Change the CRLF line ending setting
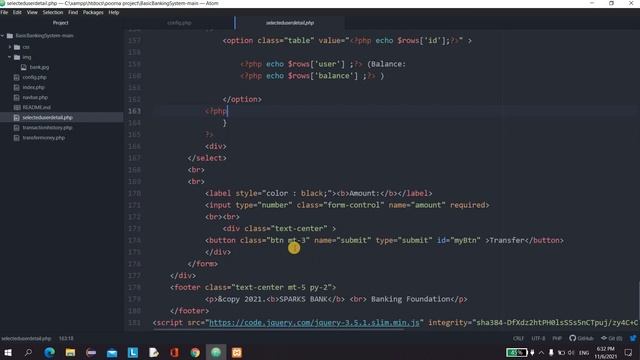The width and height of the screenshot is (640, 360). (518, 339)
